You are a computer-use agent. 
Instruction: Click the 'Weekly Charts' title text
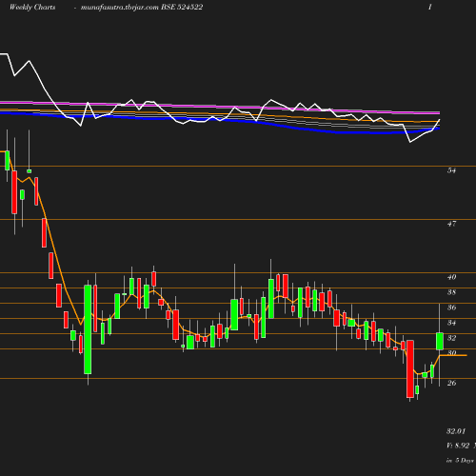click(32, 7)
